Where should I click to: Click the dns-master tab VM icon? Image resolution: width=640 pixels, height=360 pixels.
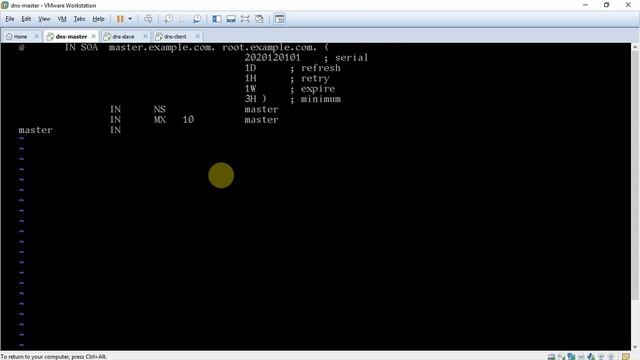click(x=50, y=36)
